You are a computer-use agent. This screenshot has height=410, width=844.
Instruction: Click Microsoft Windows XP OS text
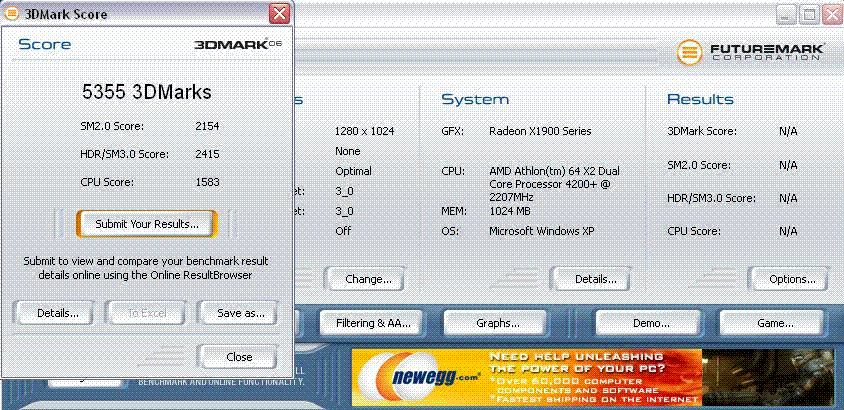[541, 231]
